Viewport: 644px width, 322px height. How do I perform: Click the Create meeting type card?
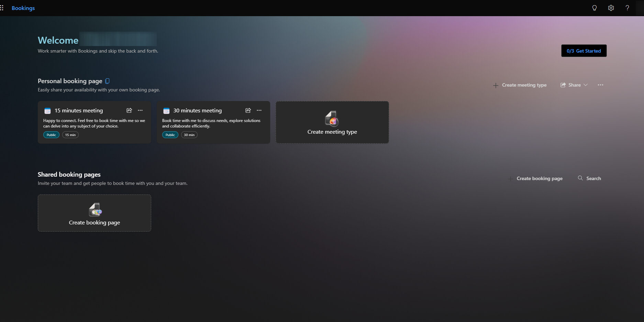(332, 122)
